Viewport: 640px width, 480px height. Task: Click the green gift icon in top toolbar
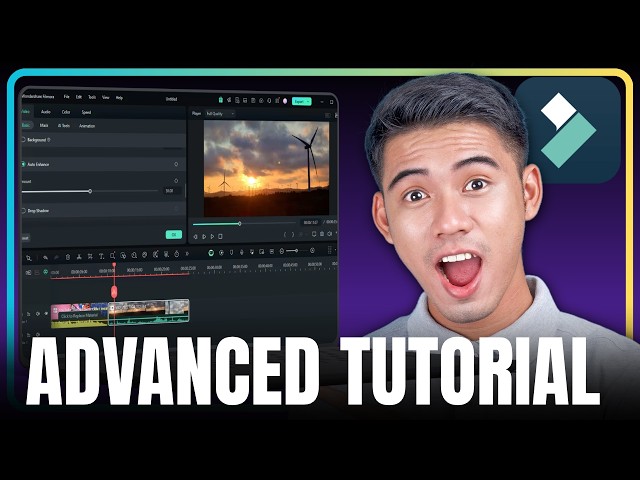coord(221,100)
